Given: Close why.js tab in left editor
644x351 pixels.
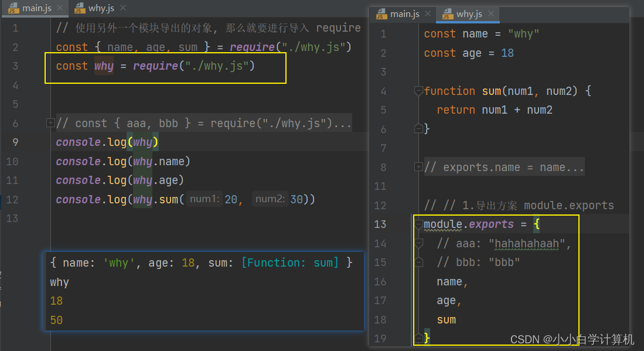Looking at the screenshot, I should point(123,8).
